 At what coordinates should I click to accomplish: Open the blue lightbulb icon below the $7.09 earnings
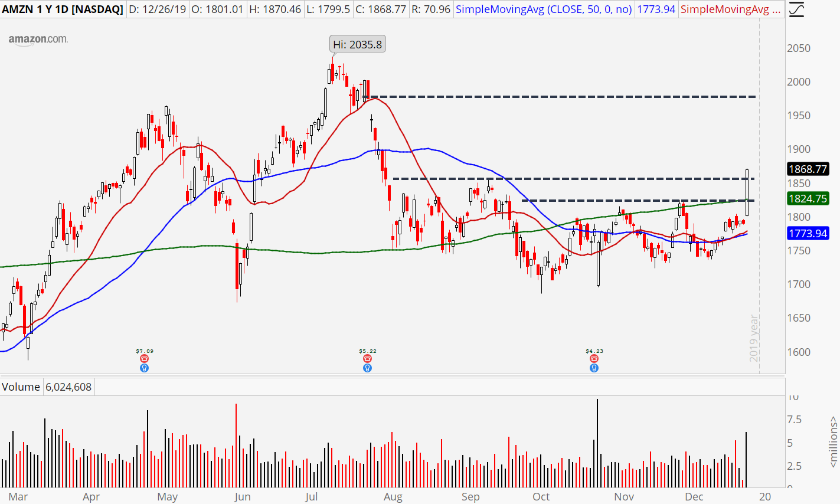144,368
